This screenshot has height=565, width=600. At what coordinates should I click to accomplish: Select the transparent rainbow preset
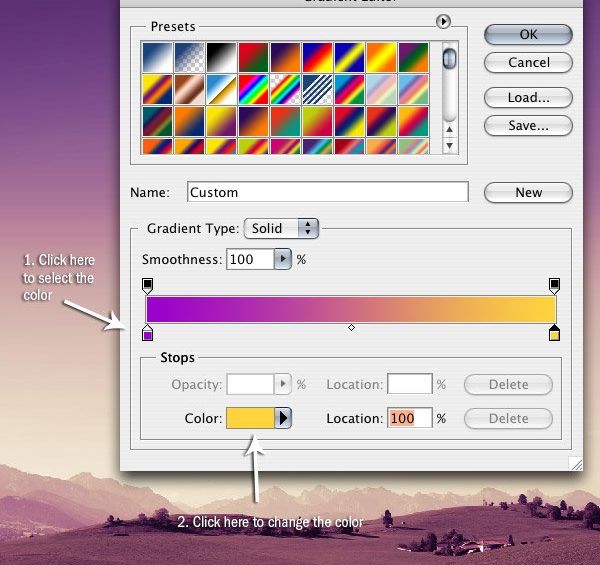[x=285, y=90]
